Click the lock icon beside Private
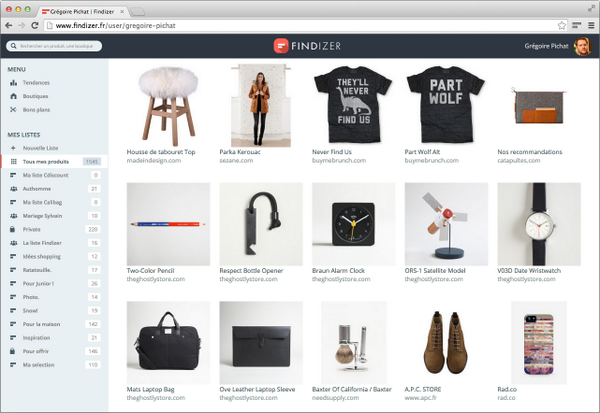 [x=13, y=229]
